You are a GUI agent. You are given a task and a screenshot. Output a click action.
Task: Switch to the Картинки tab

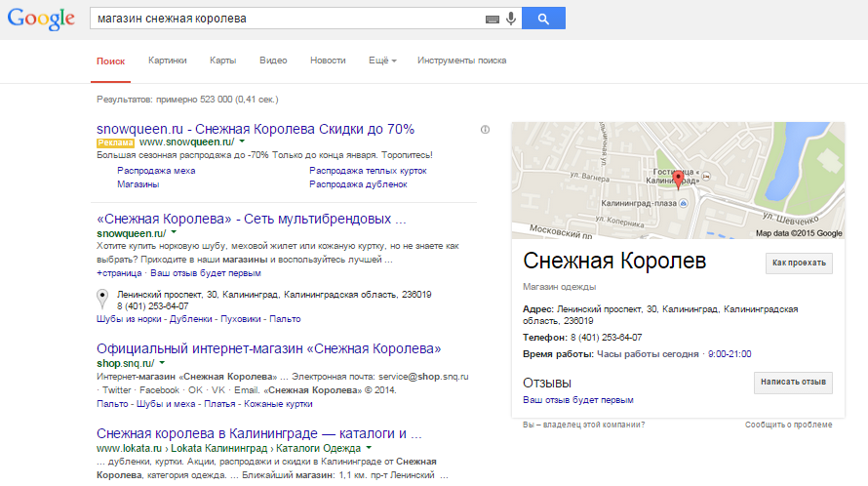pos(167,61)
